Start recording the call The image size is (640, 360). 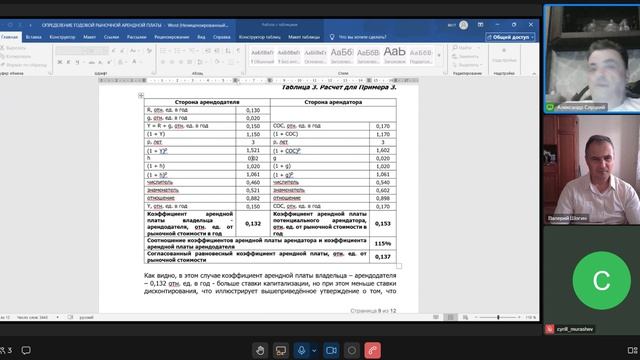(x=351, y=350)
